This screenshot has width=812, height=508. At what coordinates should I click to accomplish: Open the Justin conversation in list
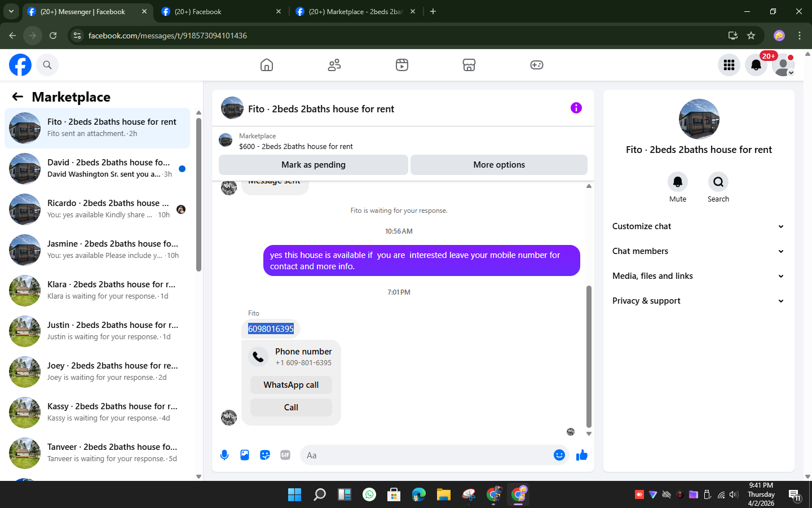click(98, 331)
